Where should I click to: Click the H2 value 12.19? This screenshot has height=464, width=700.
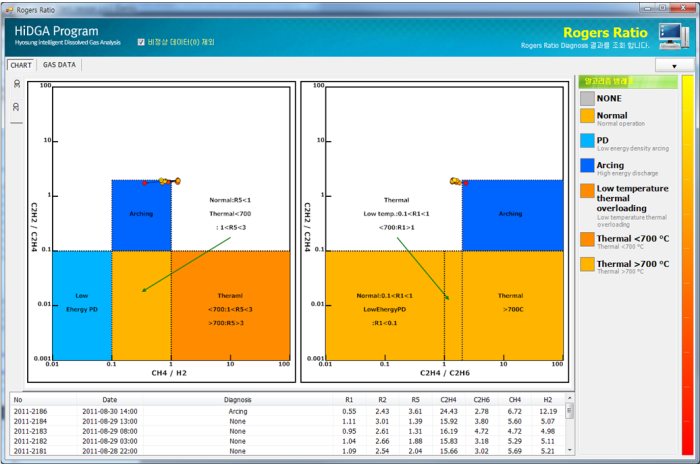pyautogui.click(x=548, y=411)
